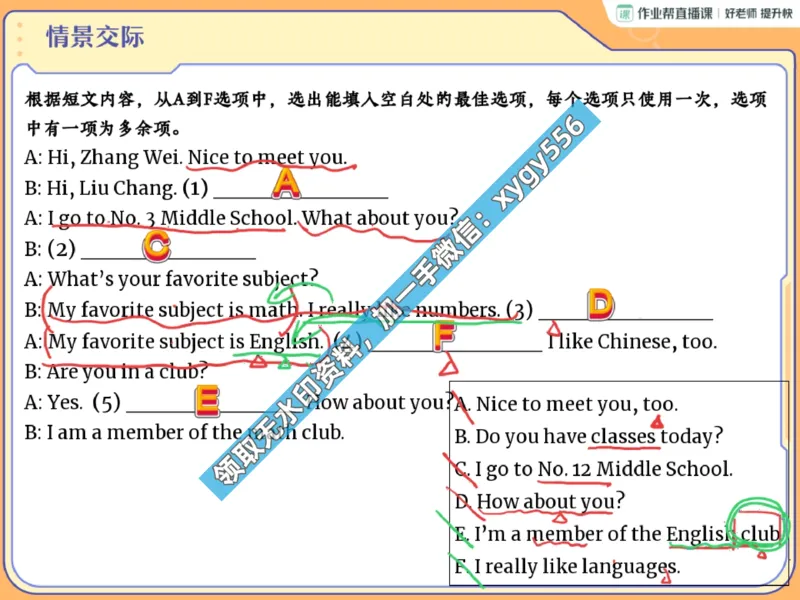
Task: Select option D "How about you?"
Action: [539, 501]
